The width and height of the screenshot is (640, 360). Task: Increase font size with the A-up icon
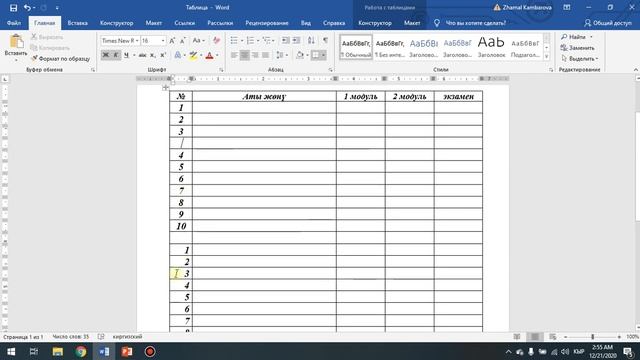(172, 40)
